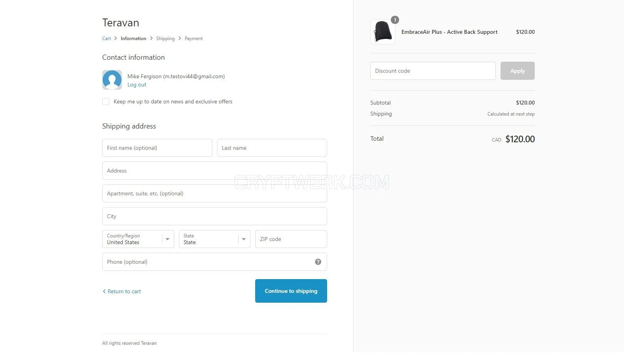Click Continue to shipping button
Image resolution: width=624 pixels, height=364 pixels.
pyautogui.click(x=291, y=291)
